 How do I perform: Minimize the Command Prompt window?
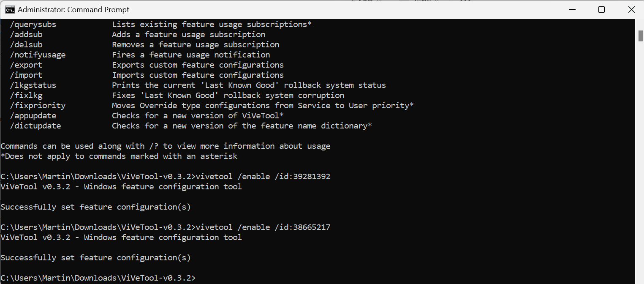click(x=573, y=9)
